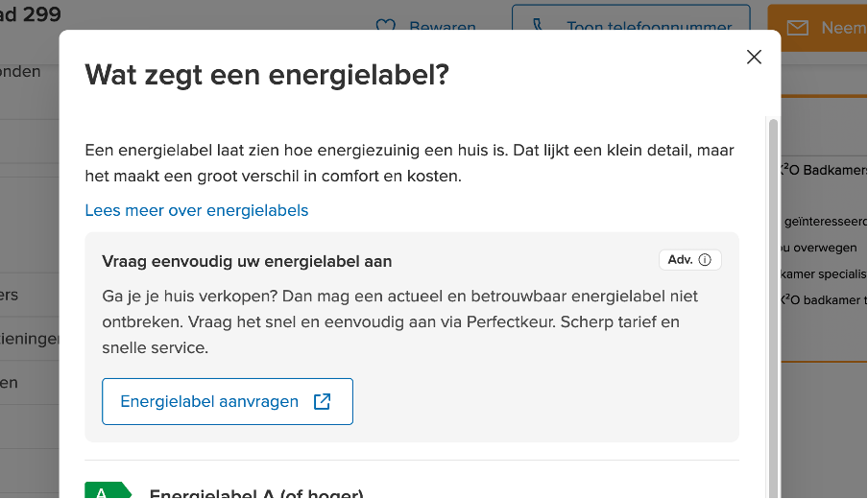Click the phone icon in Toon telefoonnummer
This screenshot has height=499, width=868.
pyautogui.click(x=538, y=25)
